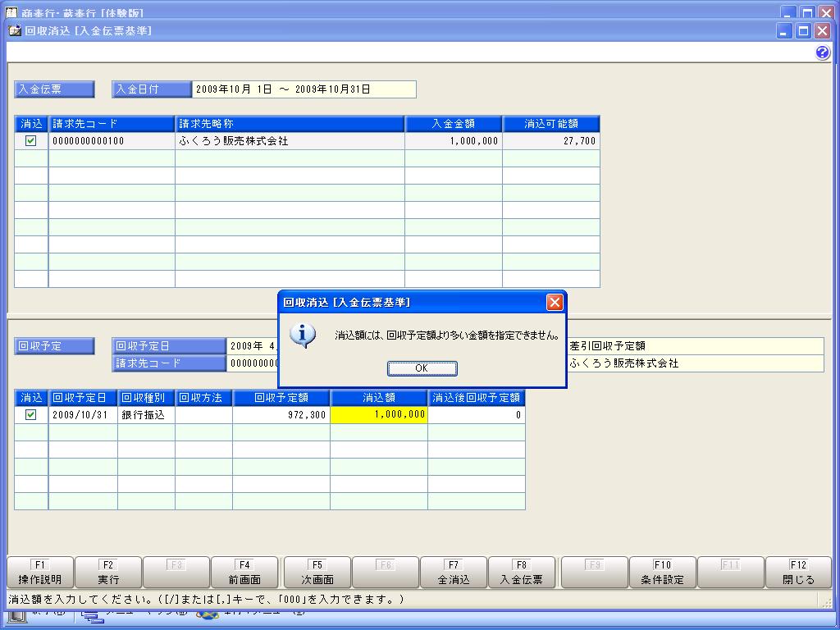Click the 入金金額 value 1,000,000

point(453,141)
